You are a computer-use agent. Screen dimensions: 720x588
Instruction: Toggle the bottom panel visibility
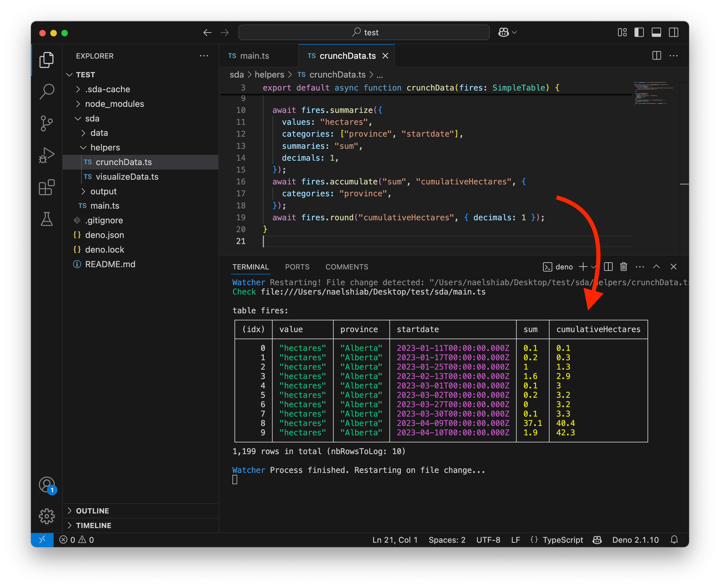(x=656, y=33)
